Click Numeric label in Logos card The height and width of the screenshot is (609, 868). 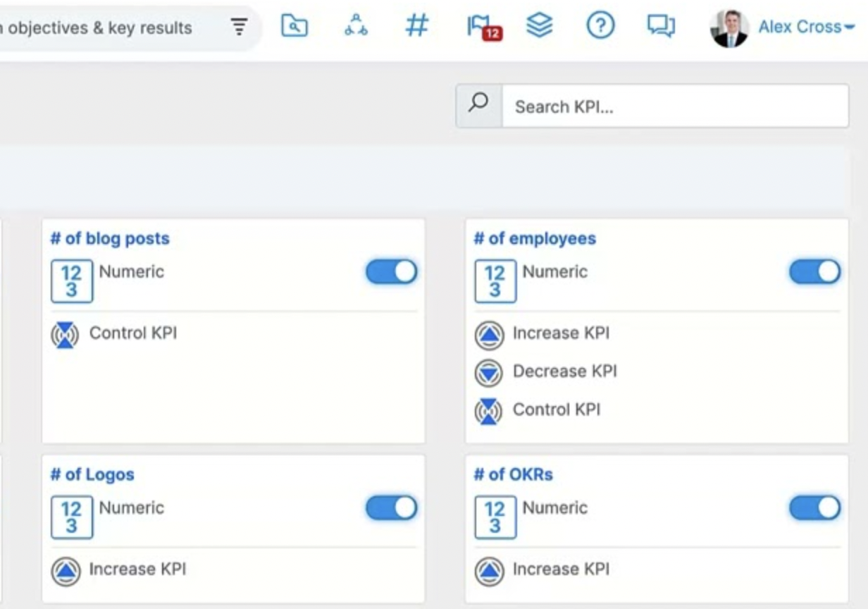132,508
